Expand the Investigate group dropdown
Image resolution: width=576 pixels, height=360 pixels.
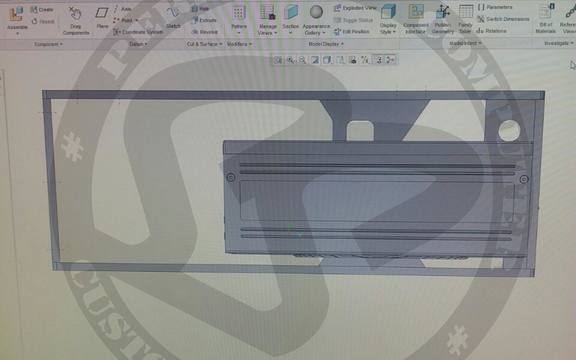(559, 43)
